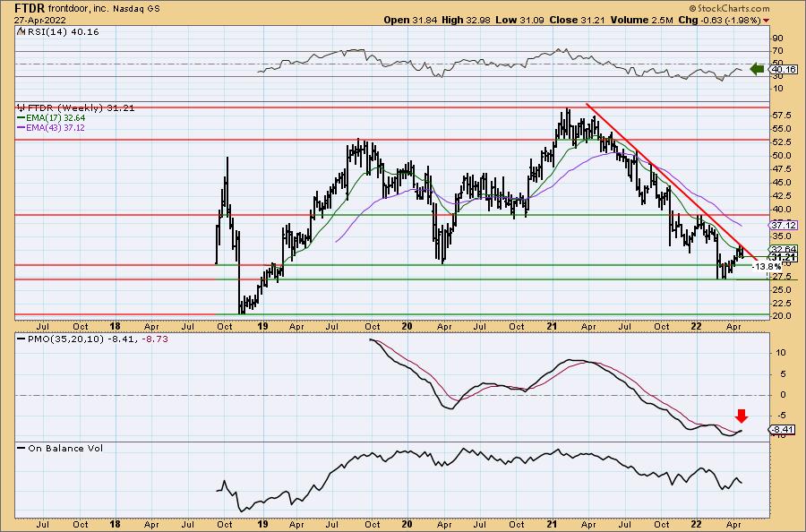The image size is (806, 532).
Task: Click the RSI axis label 90
Action: pyautogui.click(x=777, y=39)
